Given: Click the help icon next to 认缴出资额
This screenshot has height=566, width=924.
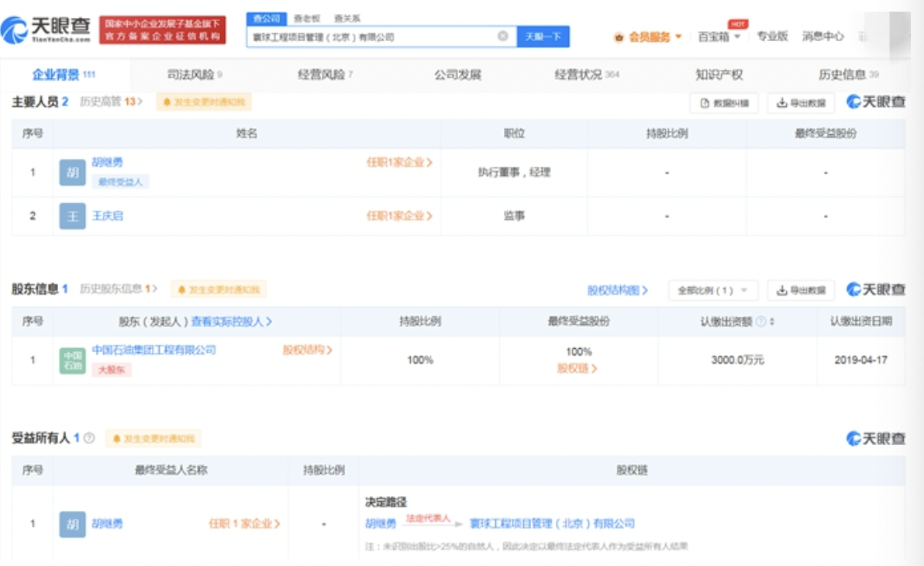Looking at the screenshot, I should click(760, 321).
